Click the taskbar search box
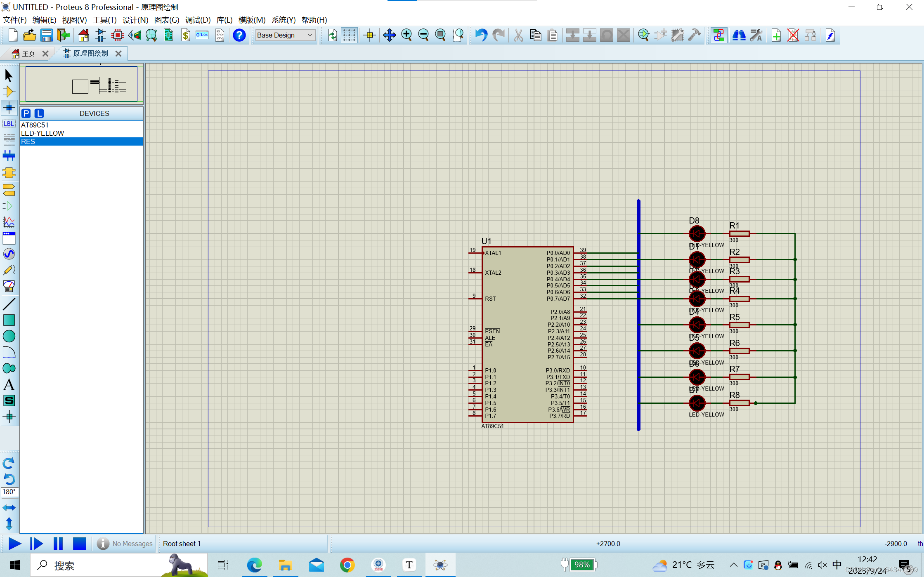 (x=118, y=565)
